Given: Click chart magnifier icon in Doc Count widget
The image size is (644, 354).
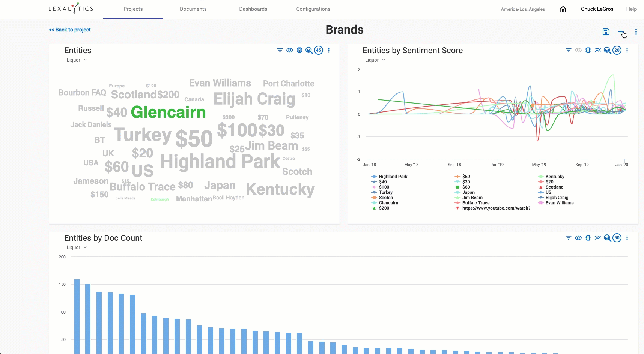Looking at the screenshot, I should point(607,238).
